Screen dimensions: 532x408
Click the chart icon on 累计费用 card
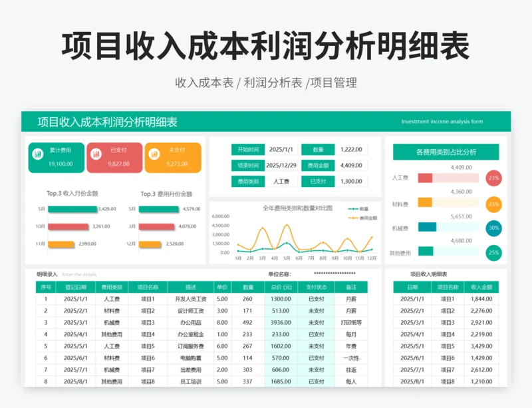click(x=38, y=154)
